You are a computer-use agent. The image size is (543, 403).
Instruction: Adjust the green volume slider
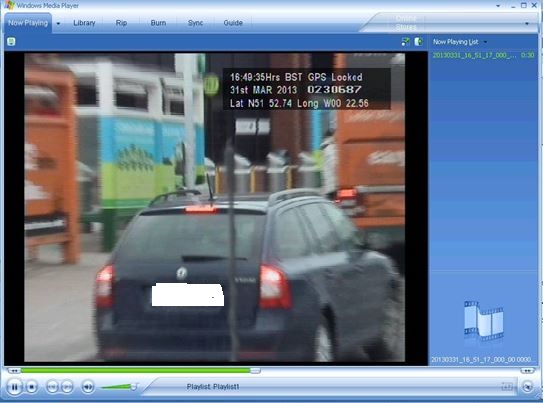click(120, 386)
